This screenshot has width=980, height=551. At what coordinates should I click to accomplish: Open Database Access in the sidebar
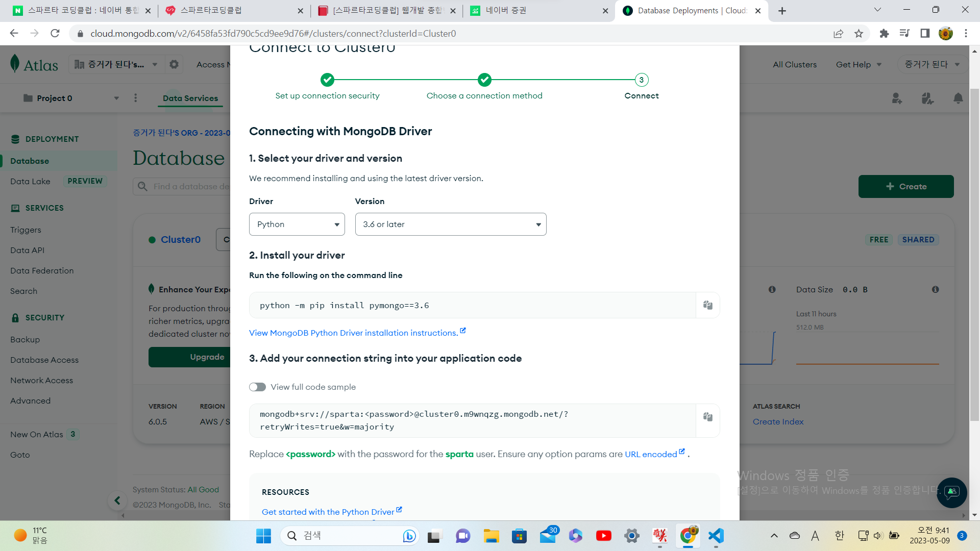44,360
